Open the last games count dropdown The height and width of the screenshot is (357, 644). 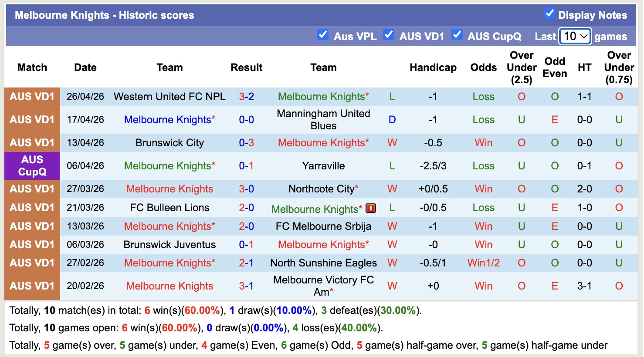[x=575, y=37]
